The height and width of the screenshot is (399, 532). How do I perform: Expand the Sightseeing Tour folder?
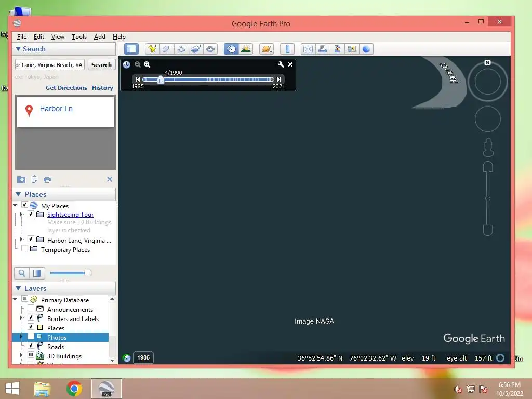coord(21,215)
